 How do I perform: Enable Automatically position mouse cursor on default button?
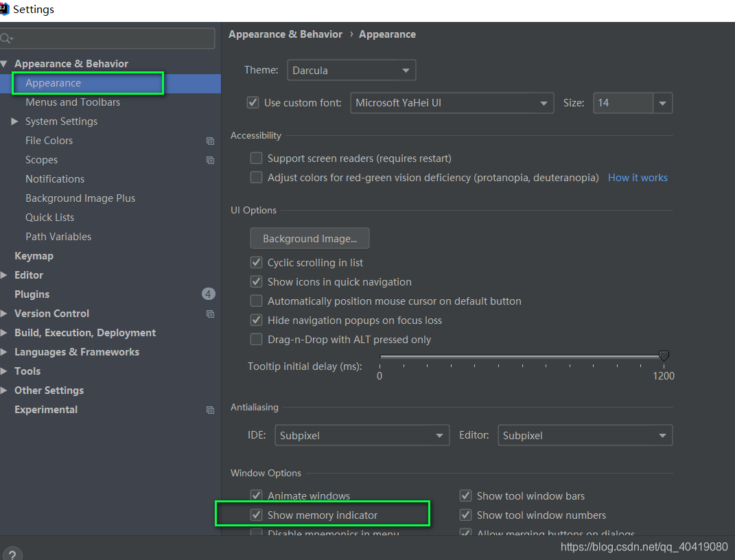[256, 301]
